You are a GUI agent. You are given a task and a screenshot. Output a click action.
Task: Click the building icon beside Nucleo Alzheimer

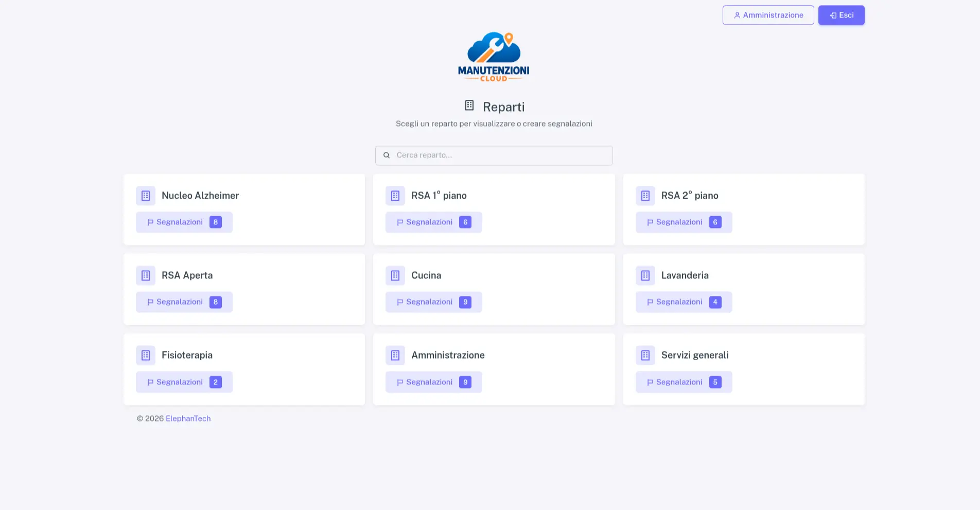coord(146,196)
